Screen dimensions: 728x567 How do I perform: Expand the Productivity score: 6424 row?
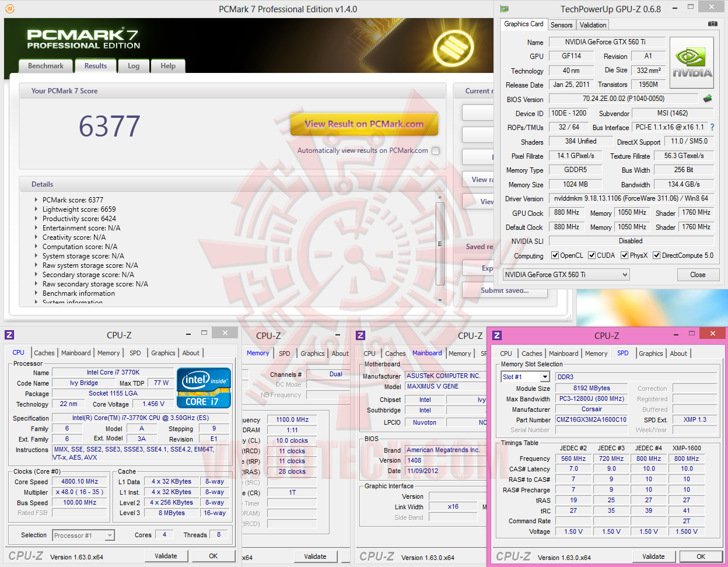coord(37,218)
